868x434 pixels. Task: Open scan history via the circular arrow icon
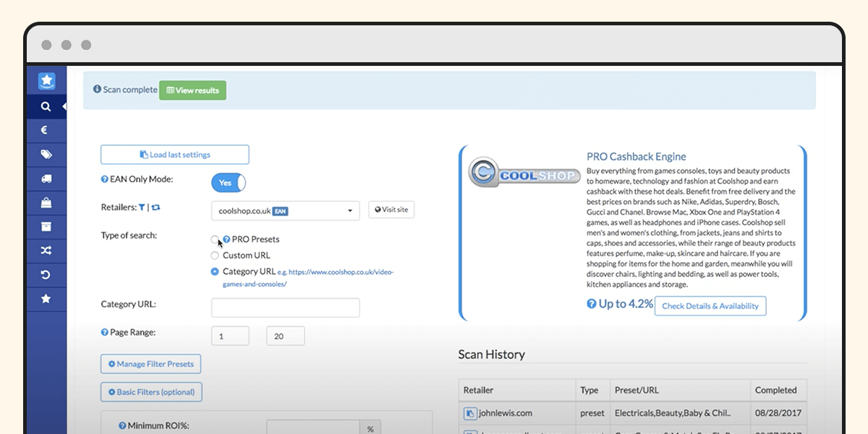click(46, 275)
